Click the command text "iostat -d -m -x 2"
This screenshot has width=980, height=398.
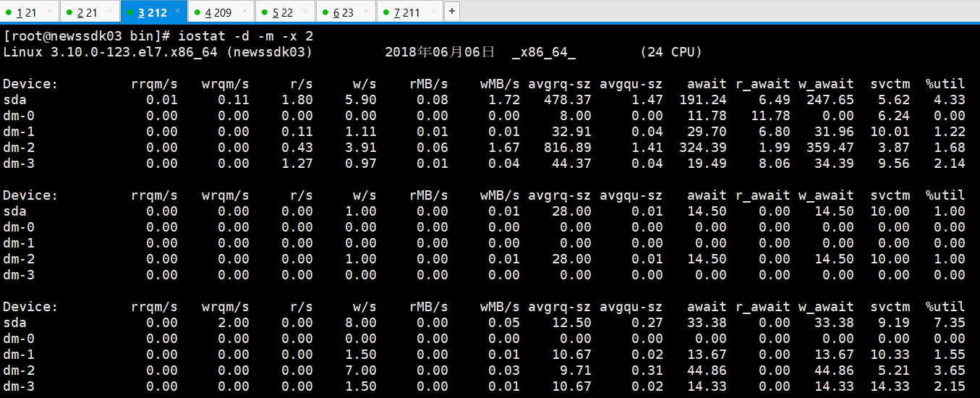(x=246, y=36)
